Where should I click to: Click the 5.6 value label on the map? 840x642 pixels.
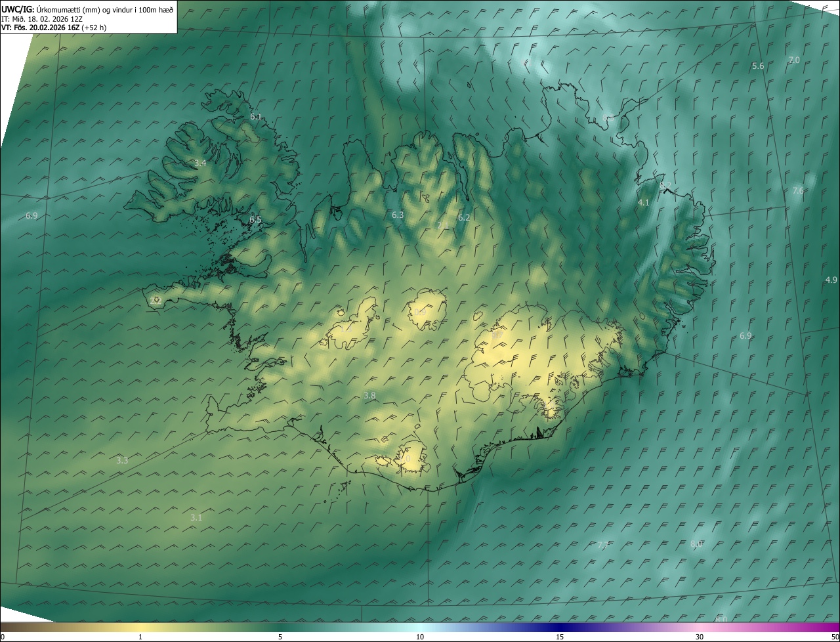point(758,66)
